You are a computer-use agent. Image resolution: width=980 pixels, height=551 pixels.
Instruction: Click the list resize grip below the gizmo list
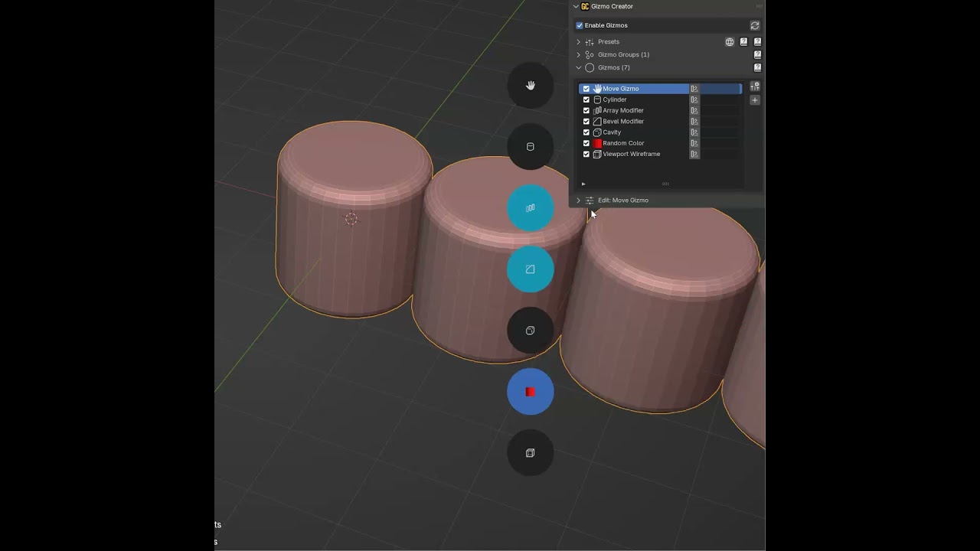tap(665, 184)
